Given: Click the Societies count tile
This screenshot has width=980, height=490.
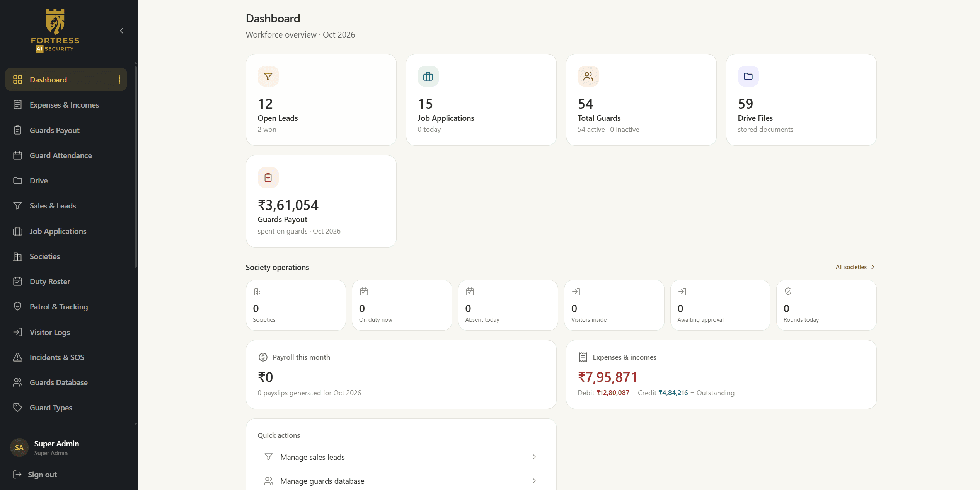Looking at the screenshot, I should 296,305.
